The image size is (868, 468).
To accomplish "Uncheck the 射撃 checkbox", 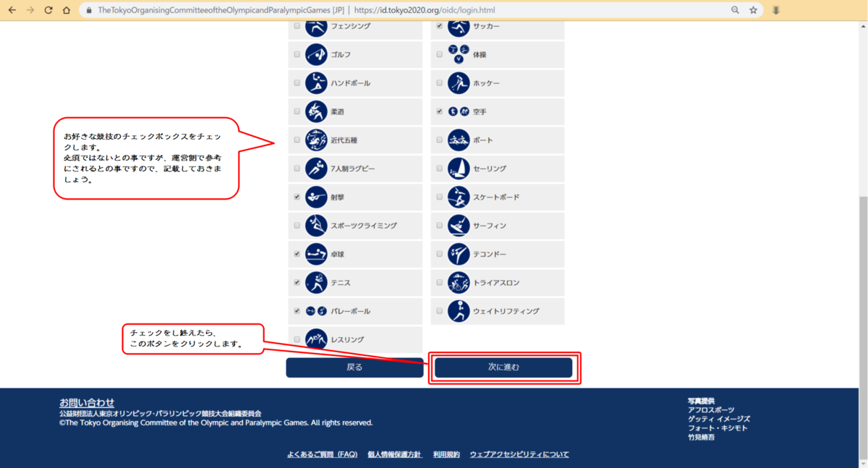I will 297,197.
